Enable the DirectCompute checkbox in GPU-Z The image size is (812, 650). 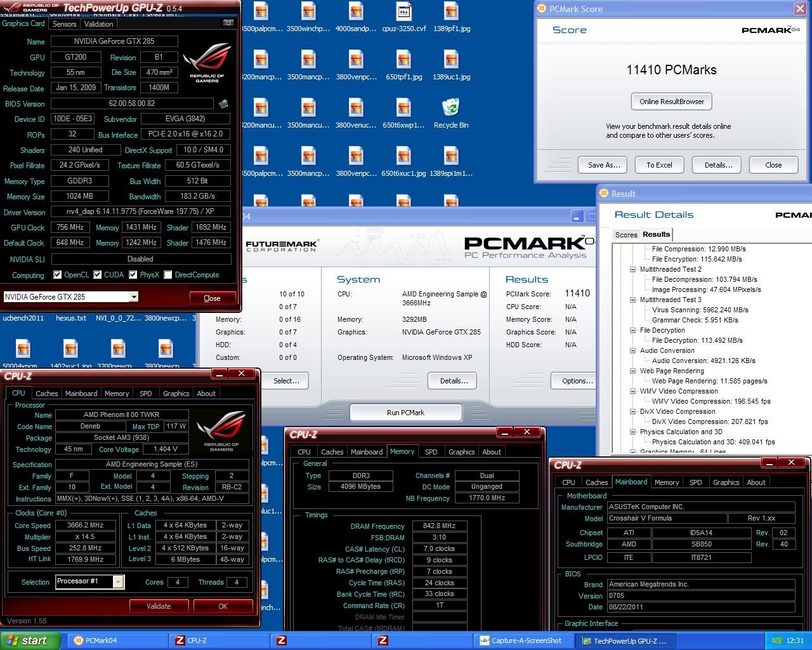[x=168, y=275]
